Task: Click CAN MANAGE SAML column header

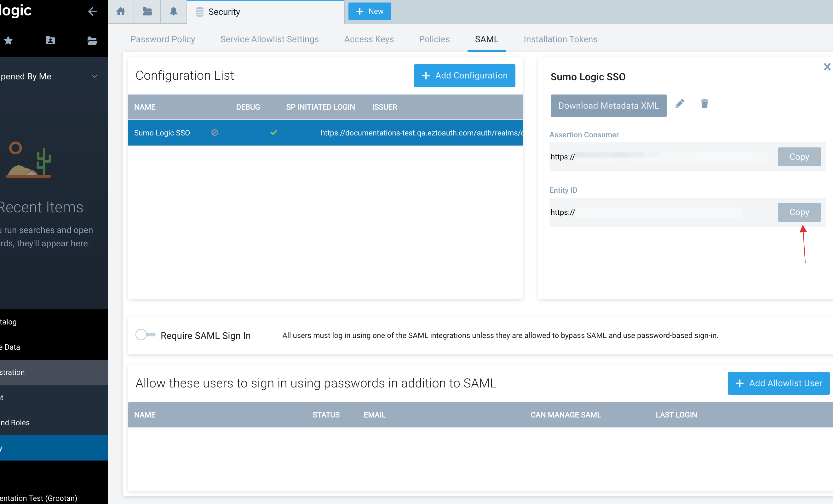Action: [566, 415]
